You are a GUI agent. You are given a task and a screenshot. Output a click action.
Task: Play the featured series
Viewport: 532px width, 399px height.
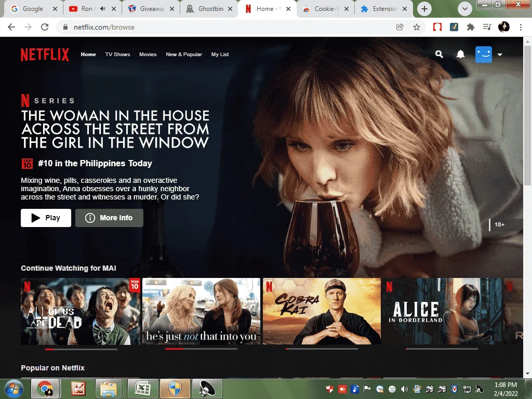[x=46, y=218]
